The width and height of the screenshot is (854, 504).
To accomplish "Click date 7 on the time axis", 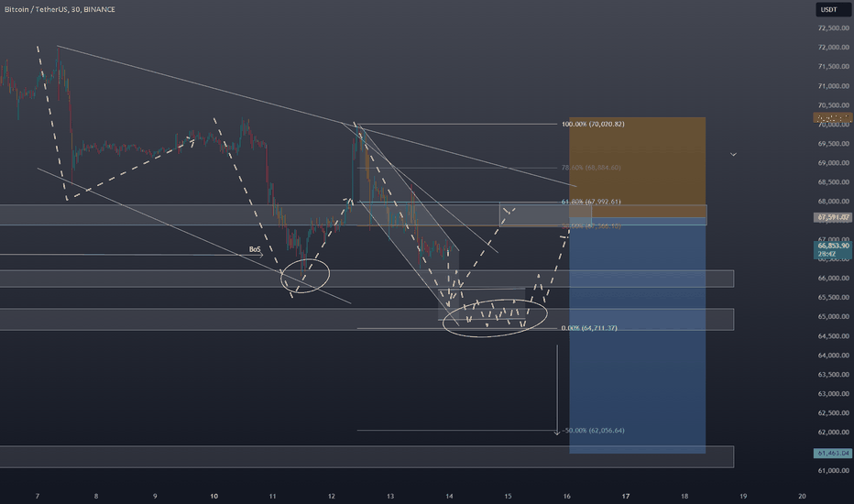I will click(37, 497).
